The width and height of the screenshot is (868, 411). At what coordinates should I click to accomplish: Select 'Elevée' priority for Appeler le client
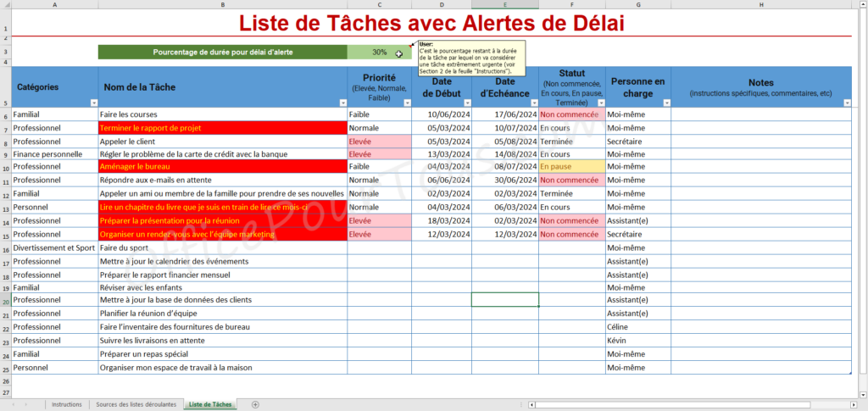379,141
